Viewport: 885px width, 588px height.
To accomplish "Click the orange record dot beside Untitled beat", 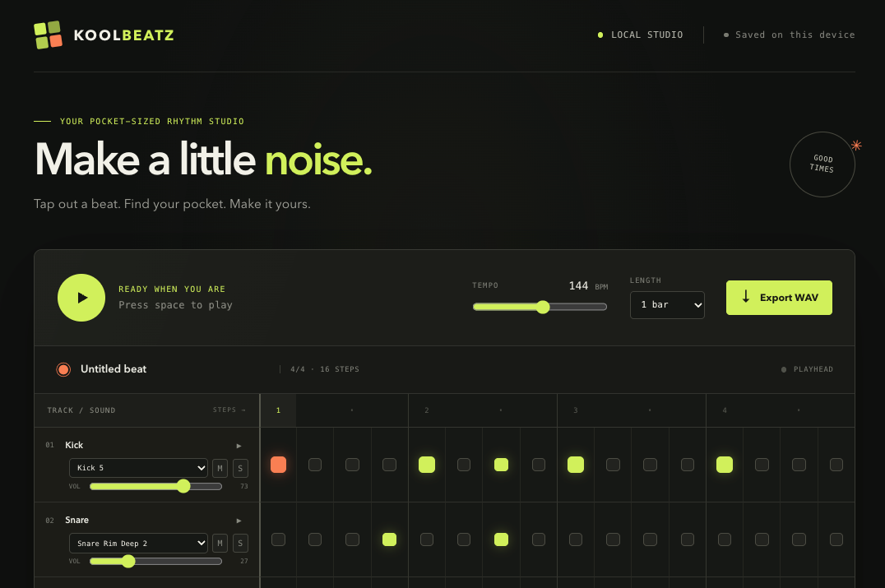I will click(x=63, y=369).
